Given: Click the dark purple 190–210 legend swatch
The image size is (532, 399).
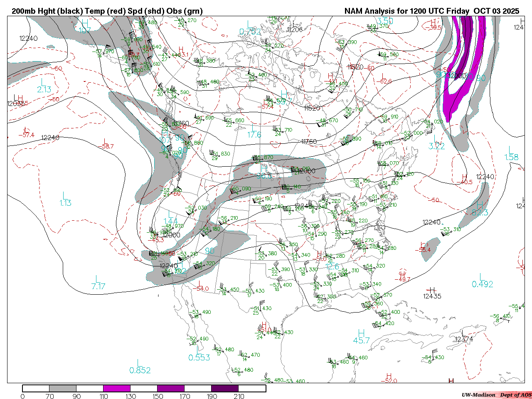Looking at the screenshot, I should [x=225, y=388].
